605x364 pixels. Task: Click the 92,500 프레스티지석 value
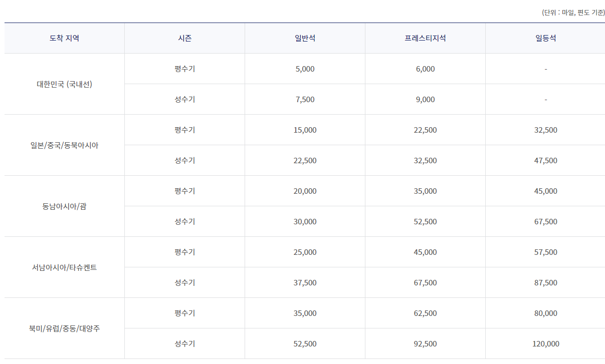tap(425, 344)
